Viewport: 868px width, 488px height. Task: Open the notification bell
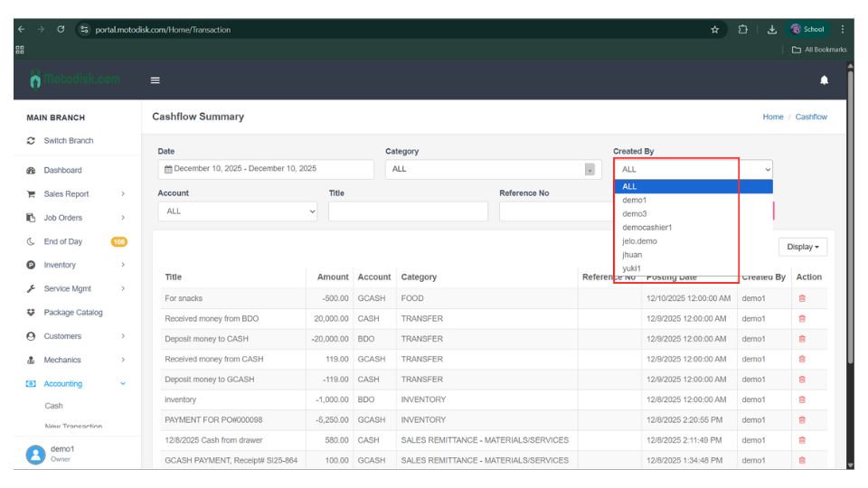tap(824, 80)
